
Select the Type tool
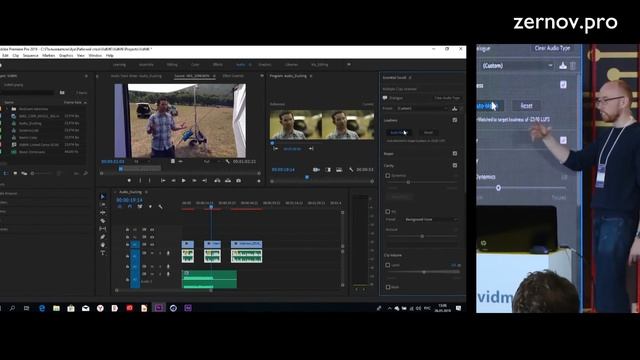point(102,253)
